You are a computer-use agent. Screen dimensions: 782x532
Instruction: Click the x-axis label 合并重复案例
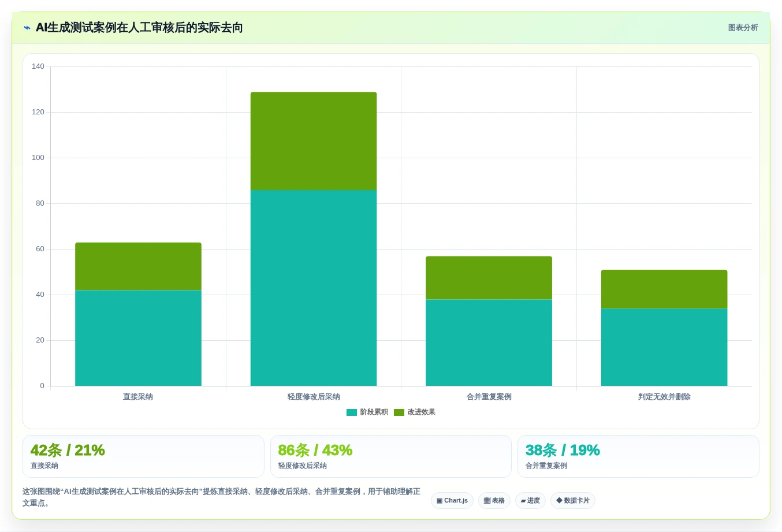coord(489,397)
